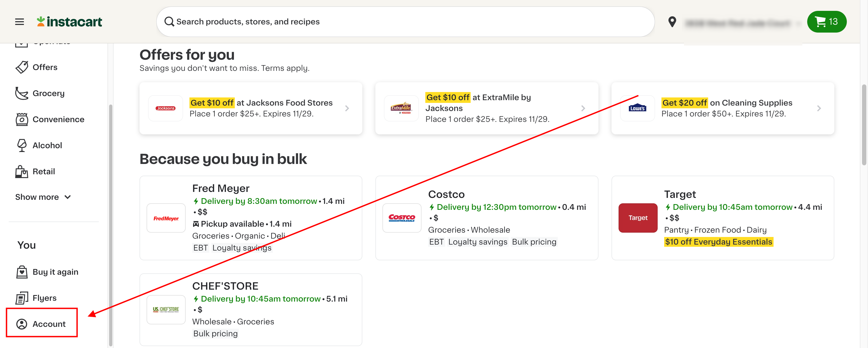Click the Alcohol glass icon
Viewport: 868px width, 348px height.
22,145
